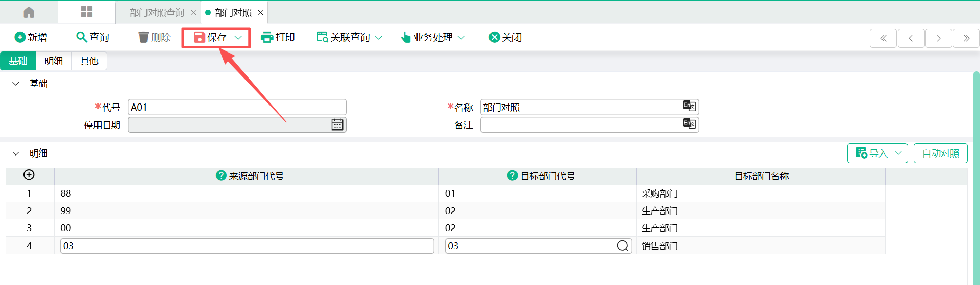
Task: Expand the 关联查询 dropdown
Action: click(379, 37)
